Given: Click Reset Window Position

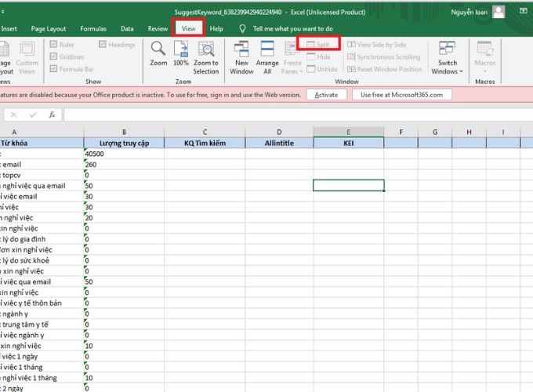Looking at the screenshot, I should point(384,69).
